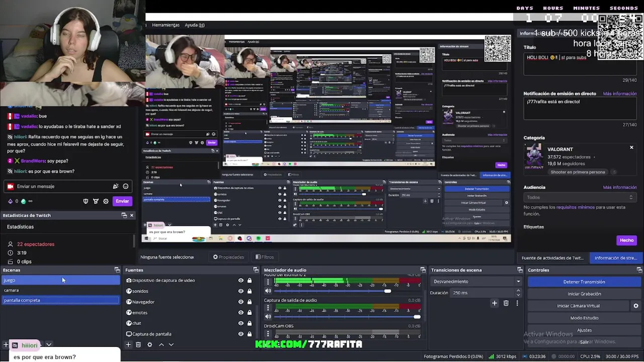The width and height of the screenshot is (644, 362).
Task: Hide the sonidos source
Action: 240,291
